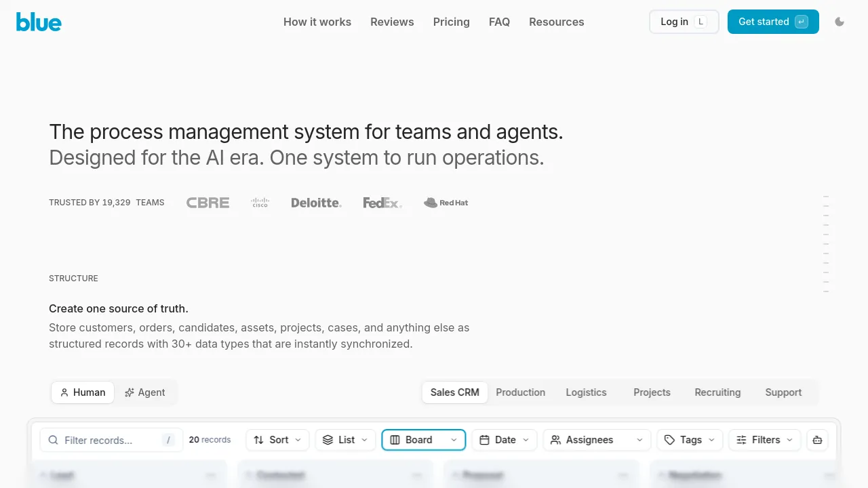Click the Cisco logo

pyautogui.click(x=260, y=203)
